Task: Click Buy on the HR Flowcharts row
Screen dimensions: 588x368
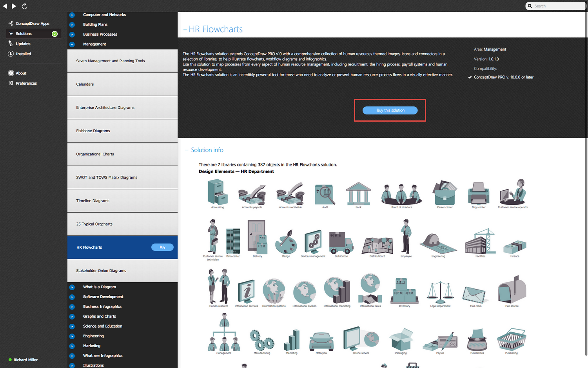Action: [x=162, y=247]
